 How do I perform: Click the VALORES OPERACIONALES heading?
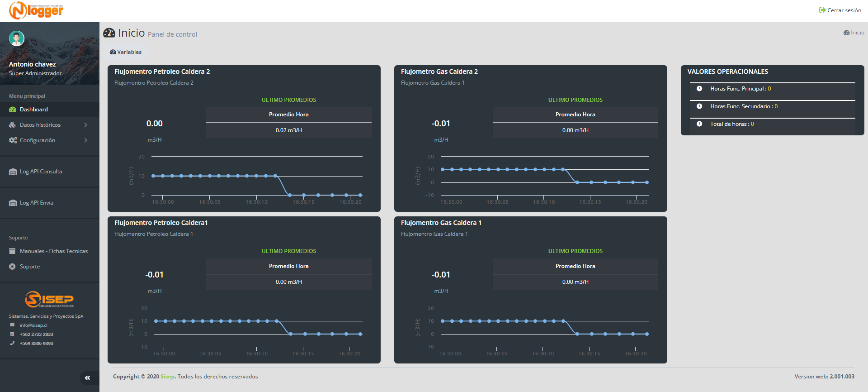[x=727, y=72]
